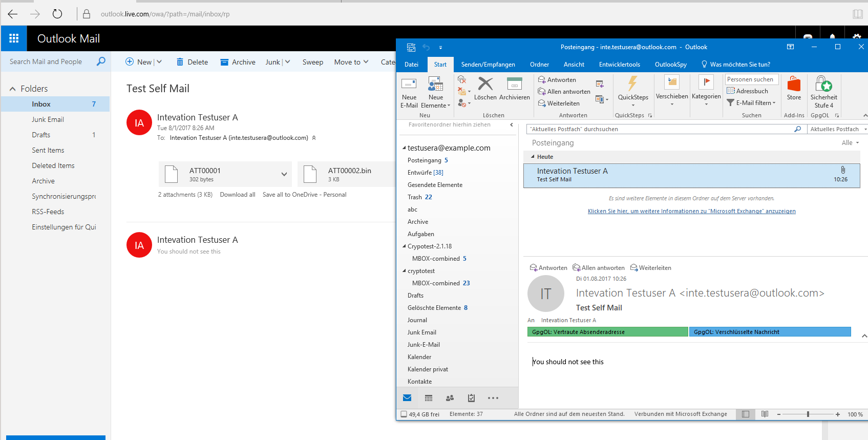The image size is (868, 440).
Task: Open the OutlookSpy tab
Action: [671, 65]
